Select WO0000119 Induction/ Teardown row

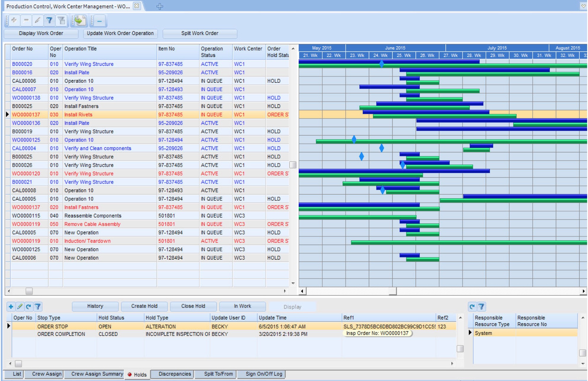tap(147, 241)
